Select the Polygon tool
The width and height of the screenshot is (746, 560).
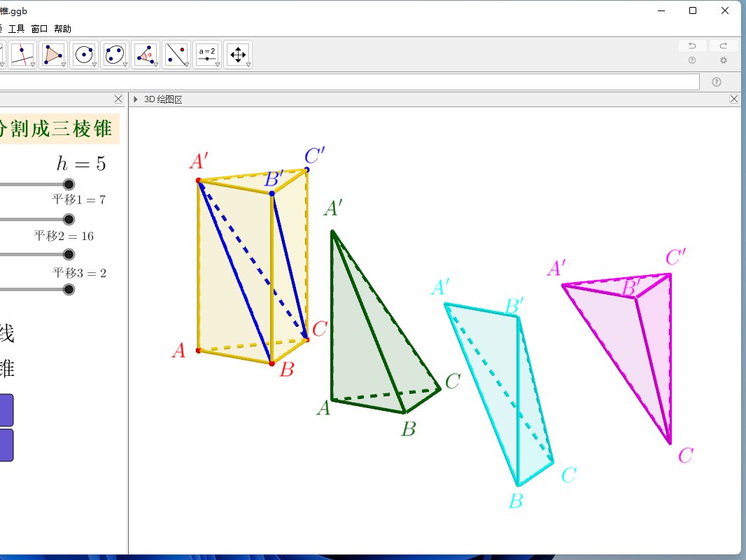point(52,55)
